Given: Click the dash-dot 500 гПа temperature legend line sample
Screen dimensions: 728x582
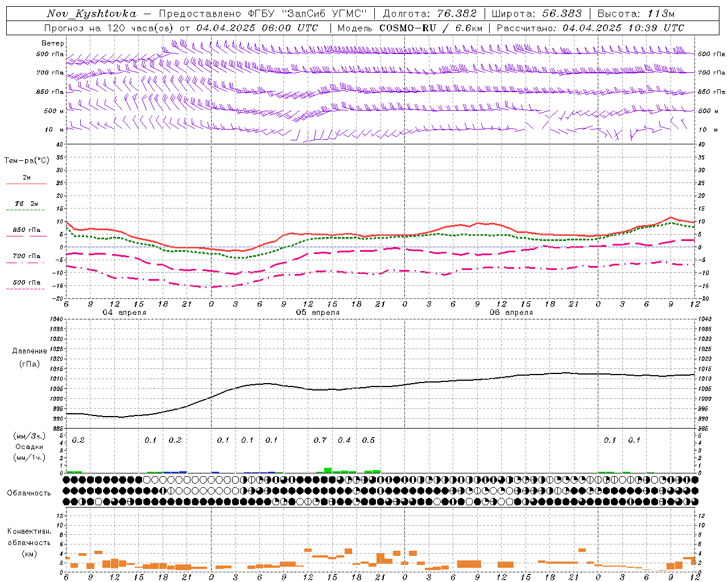Looking at the screenshot, I should (x=25, y=289).
